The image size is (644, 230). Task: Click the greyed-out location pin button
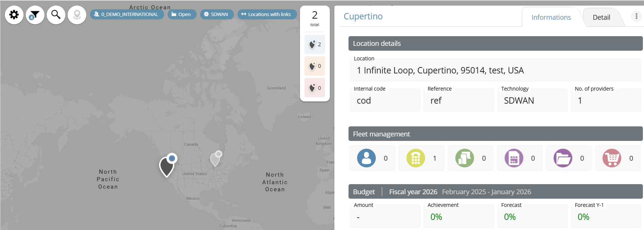pyautogui.click(x=77, y=15)
